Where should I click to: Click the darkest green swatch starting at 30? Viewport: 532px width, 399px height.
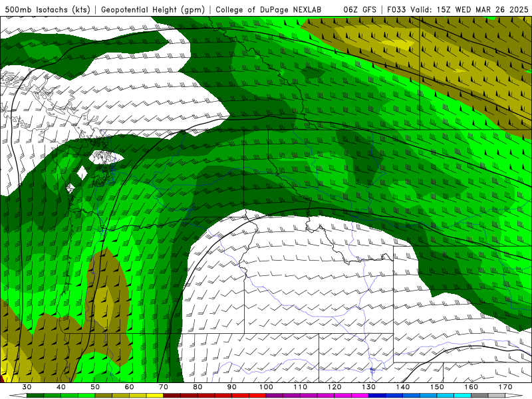pos(35,396)
